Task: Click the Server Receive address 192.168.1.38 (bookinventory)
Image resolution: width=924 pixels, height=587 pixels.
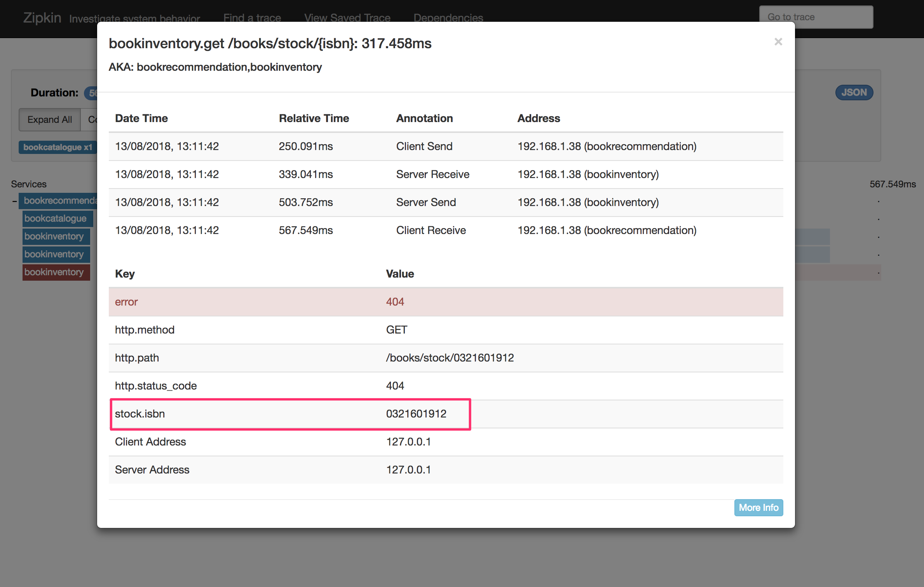Action: (x=588, y=175)
